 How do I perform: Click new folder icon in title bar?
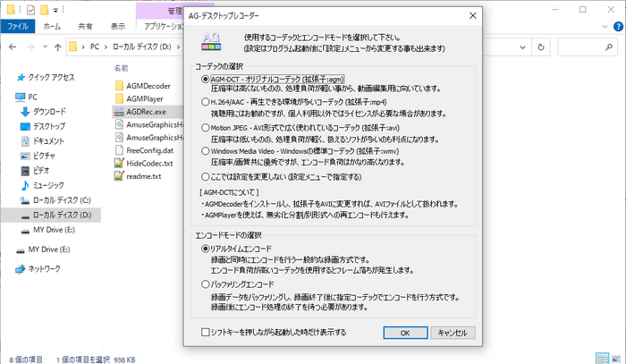click(x=45, y=10)
